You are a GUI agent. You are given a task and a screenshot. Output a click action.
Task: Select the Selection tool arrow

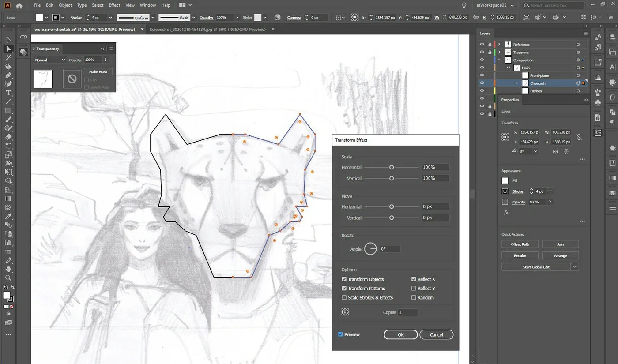(8, 40)
